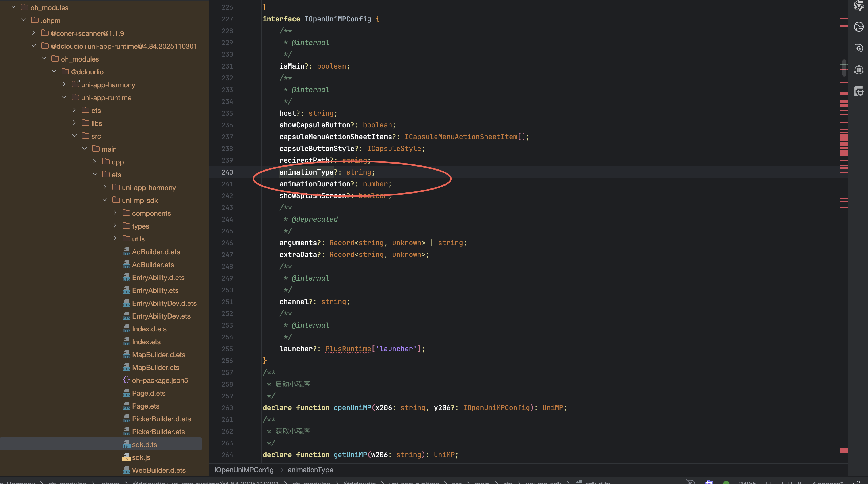Click animationType breadcrumb at editor bottom
The width and height of the screenshot is (868, 484).
310,470
